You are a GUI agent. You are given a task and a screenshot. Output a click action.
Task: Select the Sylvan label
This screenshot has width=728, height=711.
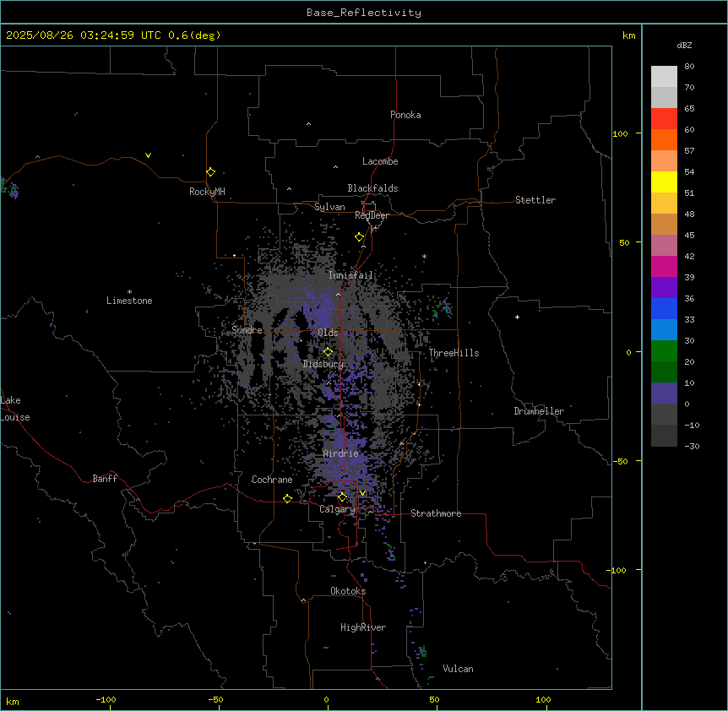click(329, 207)
